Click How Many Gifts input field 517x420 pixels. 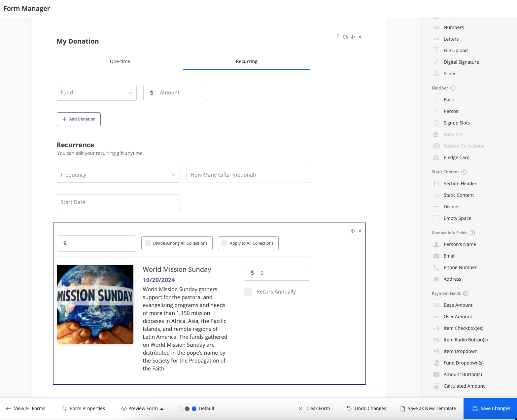(248, 175)
